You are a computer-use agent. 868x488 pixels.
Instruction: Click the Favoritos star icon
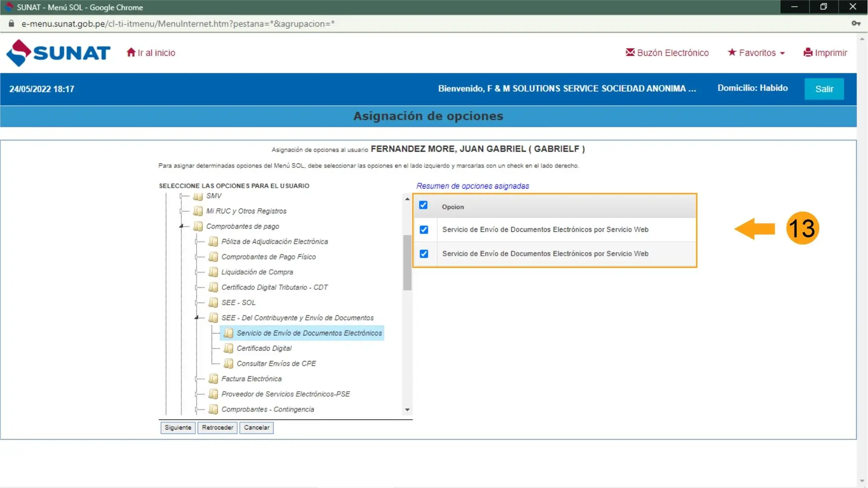[x=732, y=52]
